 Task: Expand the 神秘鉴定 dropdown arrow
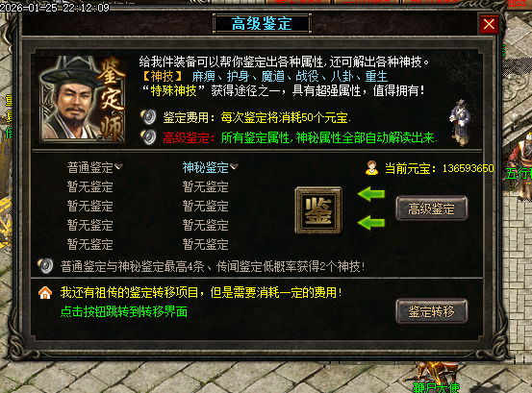[234, 166]
